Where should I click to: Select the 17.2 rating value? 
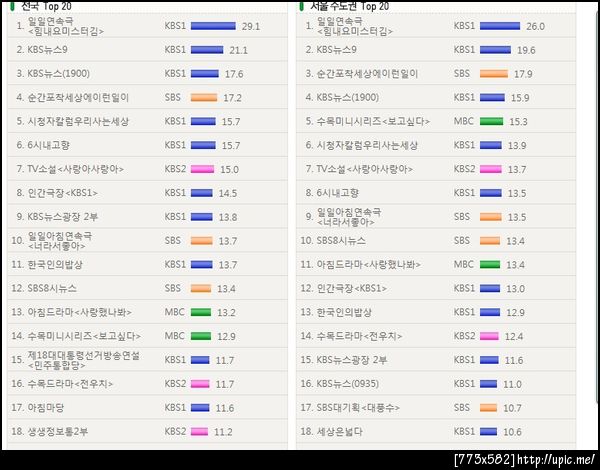232,98
